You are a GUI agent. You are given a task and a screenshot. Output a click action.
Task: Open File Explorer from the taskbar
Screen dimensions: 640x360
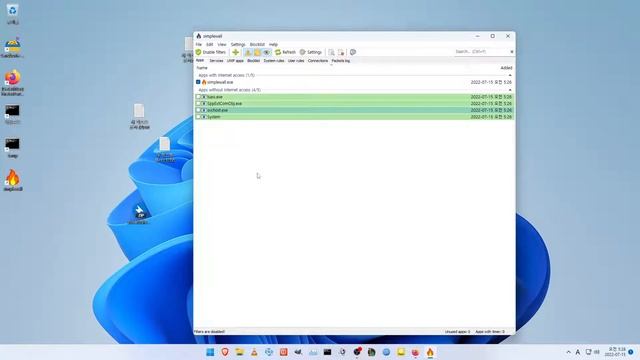point(240,352)
